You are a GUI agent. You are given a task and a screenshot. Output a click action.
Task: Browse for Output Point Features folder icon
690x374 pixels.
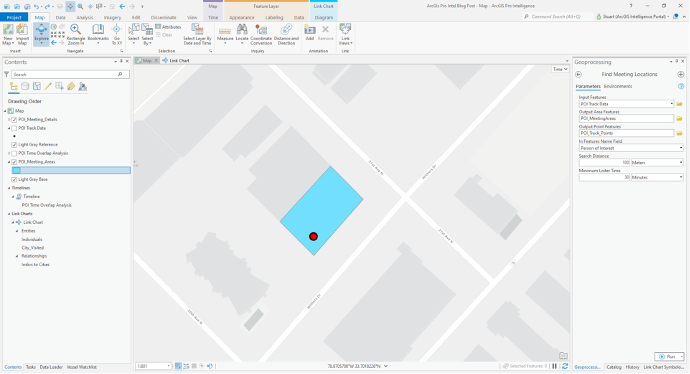click(x=679, y=133)
